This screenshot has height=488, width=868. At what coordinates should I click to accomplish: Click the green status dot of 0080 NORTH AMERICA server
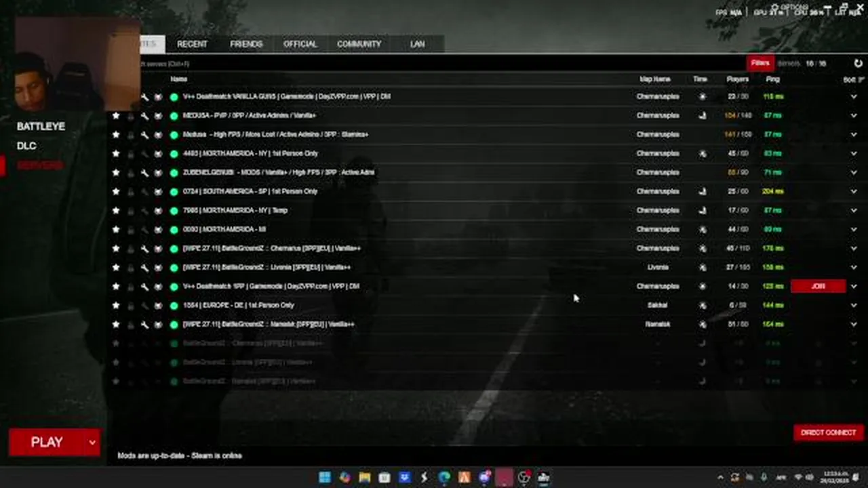(x=174, y=230)
